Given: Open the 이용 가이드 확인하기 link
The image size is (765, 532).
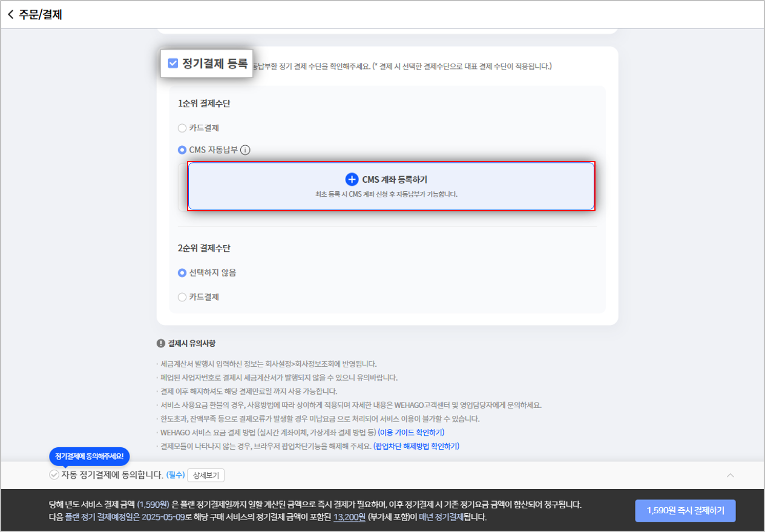Looking at the screenshot, I should coord(411,432).
